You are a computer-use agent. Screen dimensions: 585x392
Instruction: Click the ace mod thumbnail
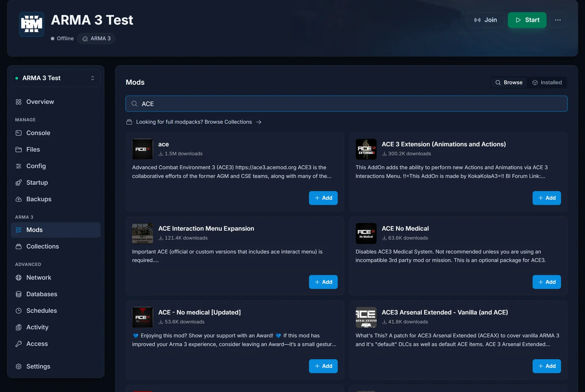[x=143, y=149]
